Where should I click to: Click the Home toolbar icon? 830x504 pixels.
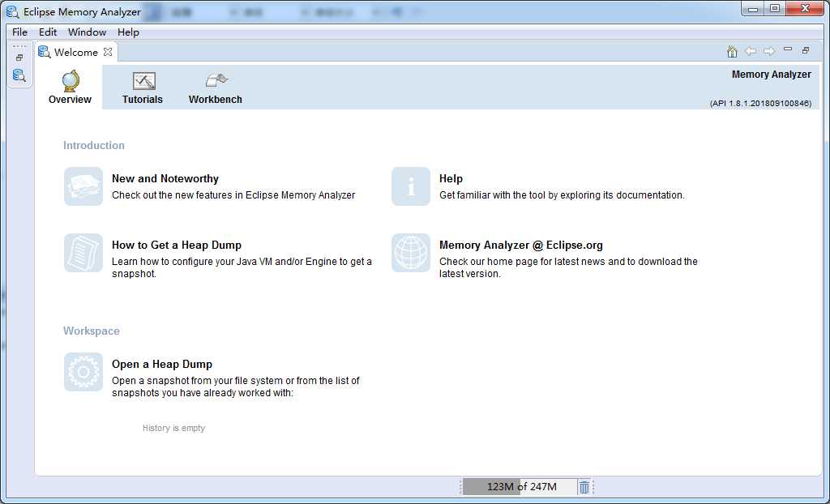tap(732, 51)
